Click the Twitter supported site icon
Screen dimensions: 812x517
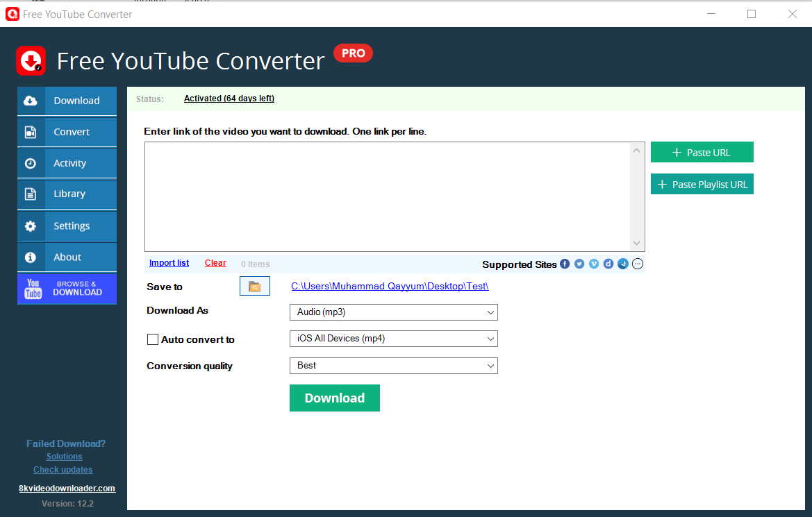(x=579, y=264)
